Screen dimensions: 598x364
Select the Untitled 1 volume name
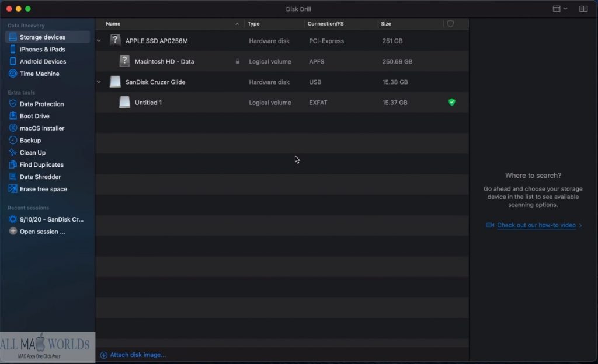tap(148, 103)
